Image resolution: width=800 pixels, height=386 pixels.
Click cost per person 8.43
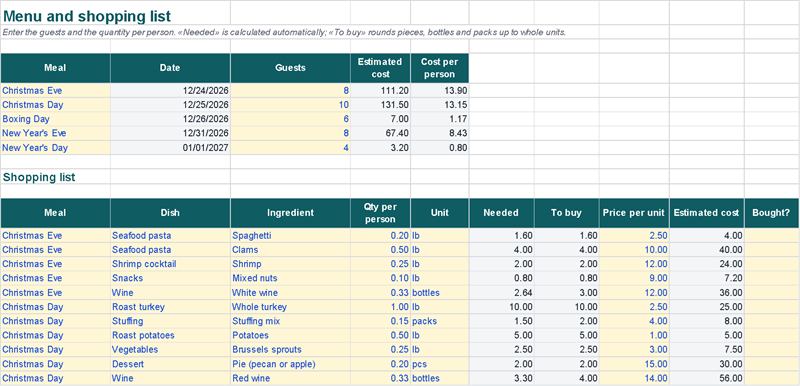[439, 133]
